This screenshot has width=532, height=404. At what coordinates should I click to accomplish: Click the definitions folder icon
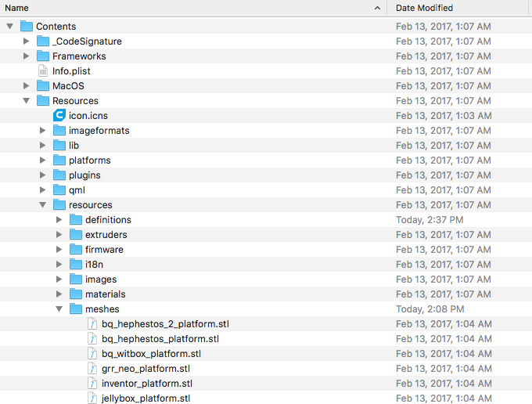click(x=76, y=220)
